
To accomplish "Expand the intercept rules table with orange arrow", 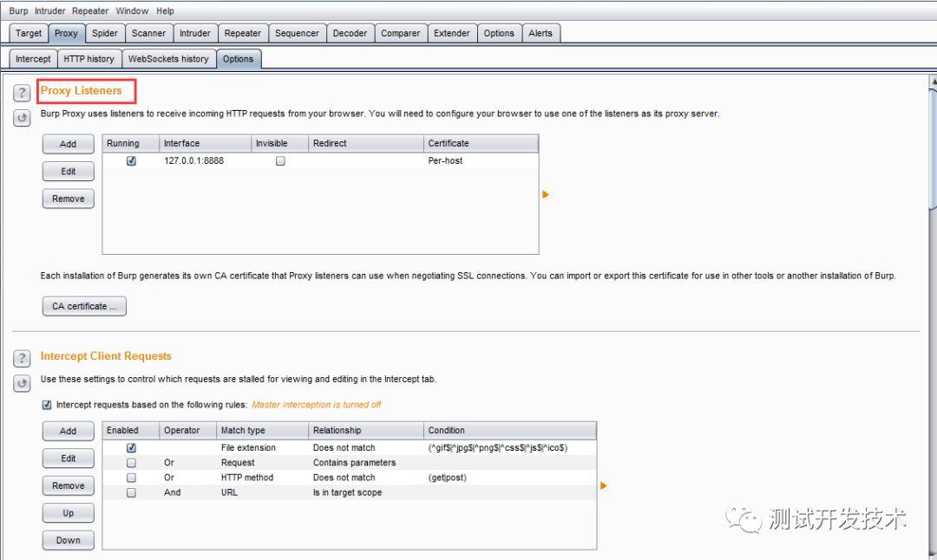I will coord(604,485).
